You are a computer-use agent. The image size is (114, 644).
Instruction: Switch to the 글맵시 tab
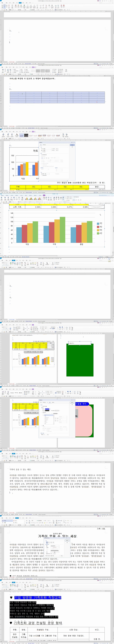[53, 402]
